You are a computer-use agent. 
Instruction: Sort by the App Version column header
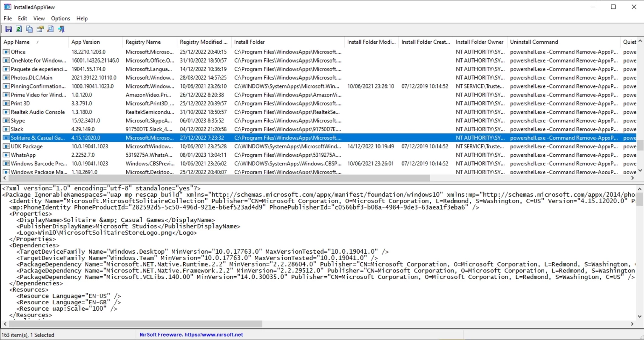[x=95, y=42]
